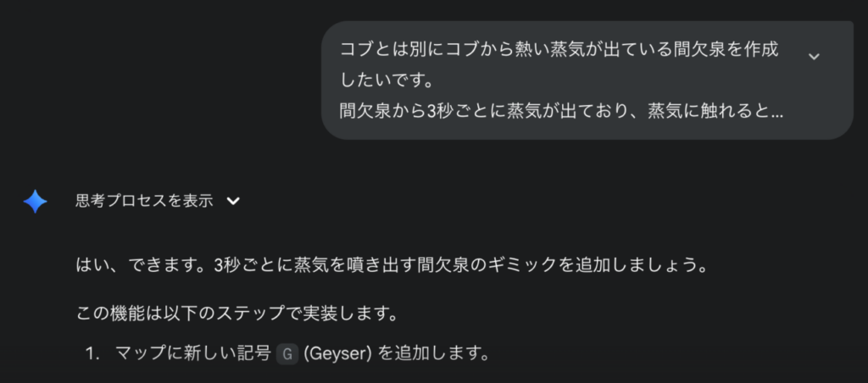Click the truncated line starting with 間欠泉から3秒ごとに
This screenshot has width=868, height=383.
click(561, 112)
